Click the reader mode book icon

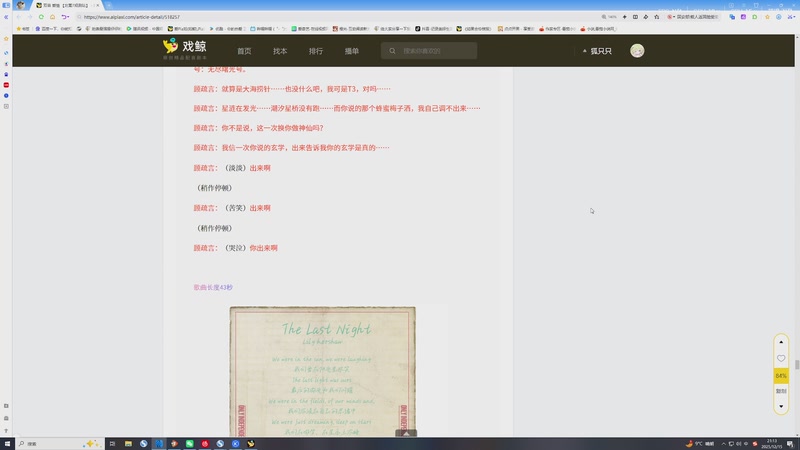(x=635, y=17)
